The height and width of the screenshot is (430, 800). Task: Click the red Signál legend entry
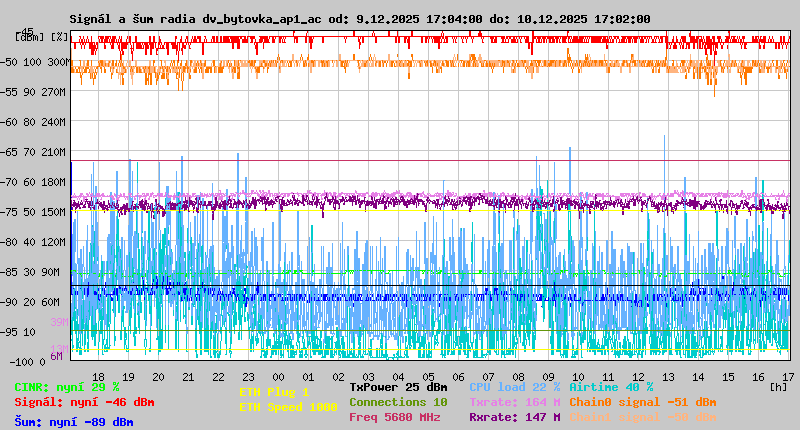click(x=84, y=402)
